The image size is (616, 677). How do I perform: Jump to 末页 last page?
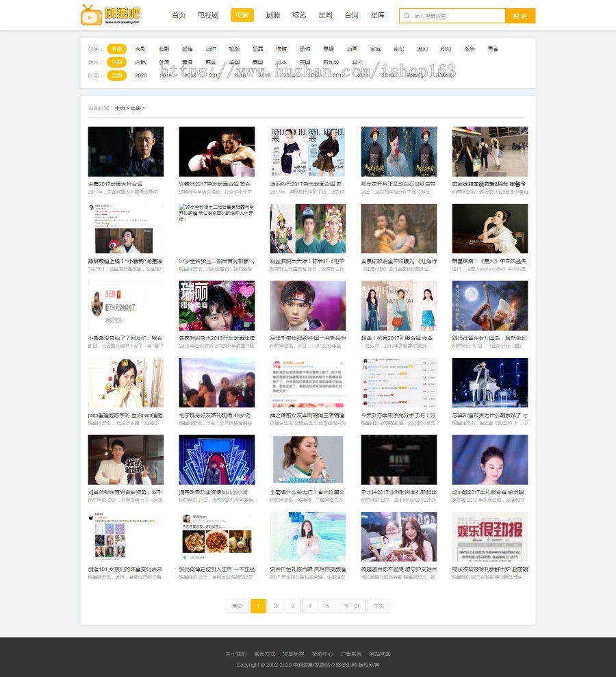pyautogui.click(x=379, y=606)
